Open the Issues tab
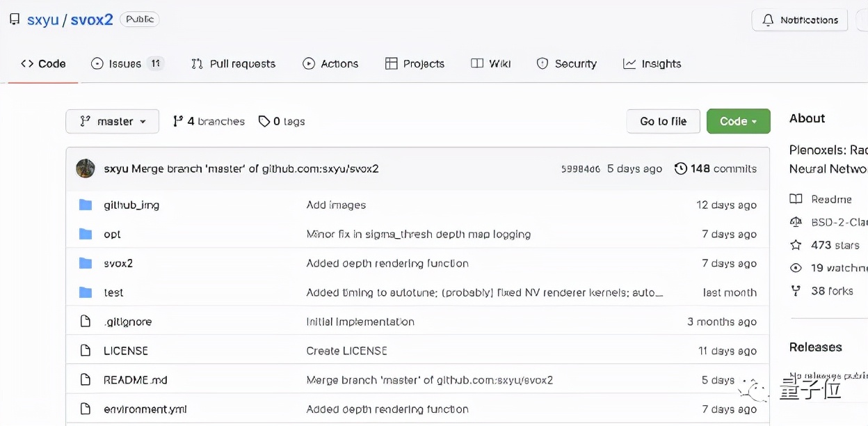868x426 pixels. pos(127,63)
